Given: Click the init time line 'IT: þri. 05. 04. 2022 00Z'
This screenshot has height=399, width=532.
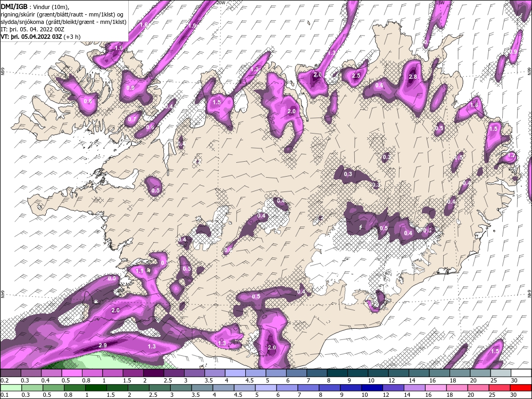Looking at the screenshot, I should click(x=32, y=29).
